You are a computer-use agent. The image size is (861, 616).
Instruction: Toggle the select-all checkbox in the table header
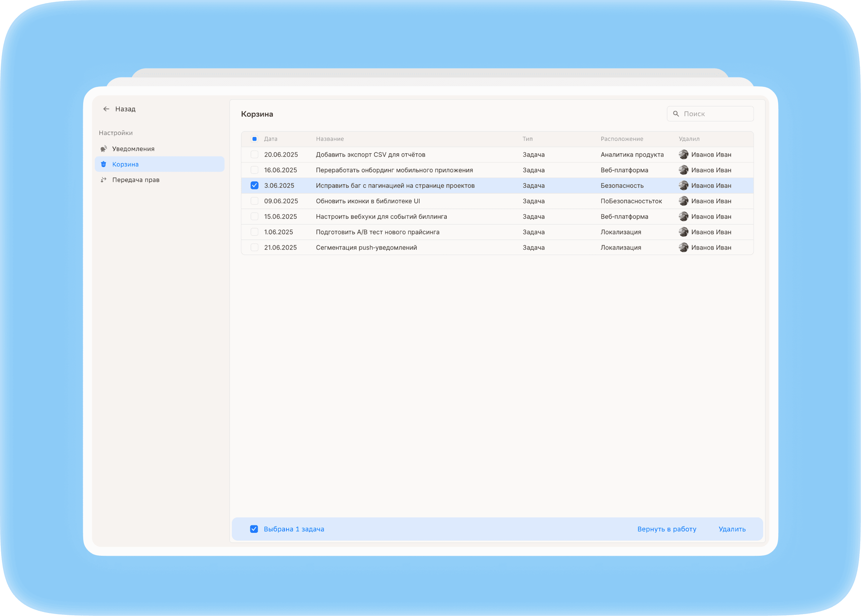254,139
